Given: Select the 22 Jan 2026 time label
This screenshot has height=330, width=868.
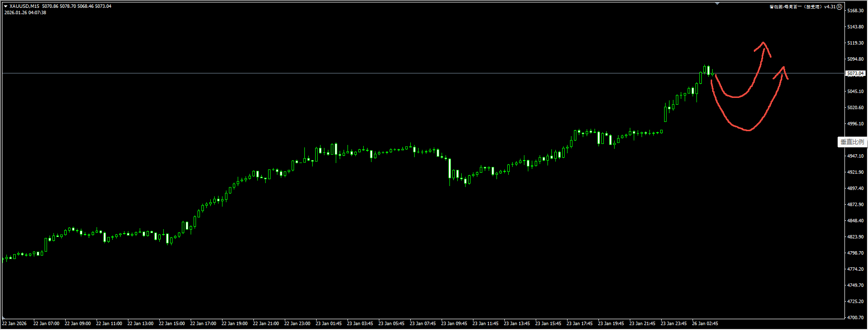Looking at the screenshot, I should click(14, 324).
